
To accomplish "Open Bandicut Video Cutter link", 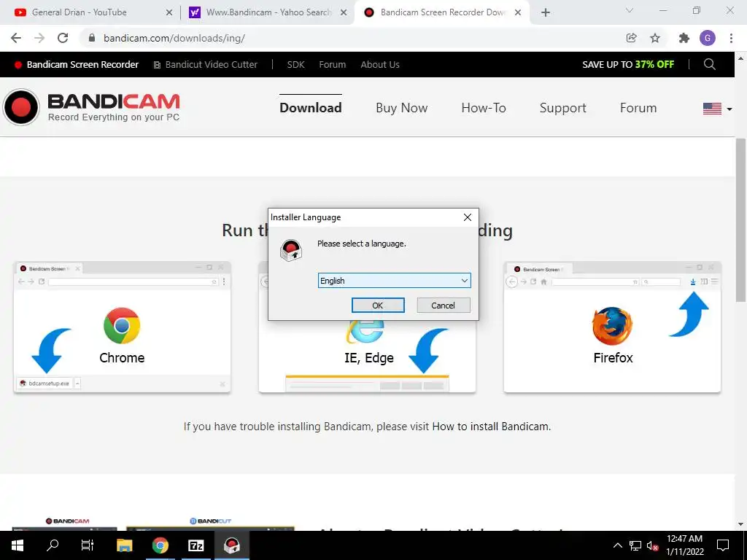I will point(205,65).
